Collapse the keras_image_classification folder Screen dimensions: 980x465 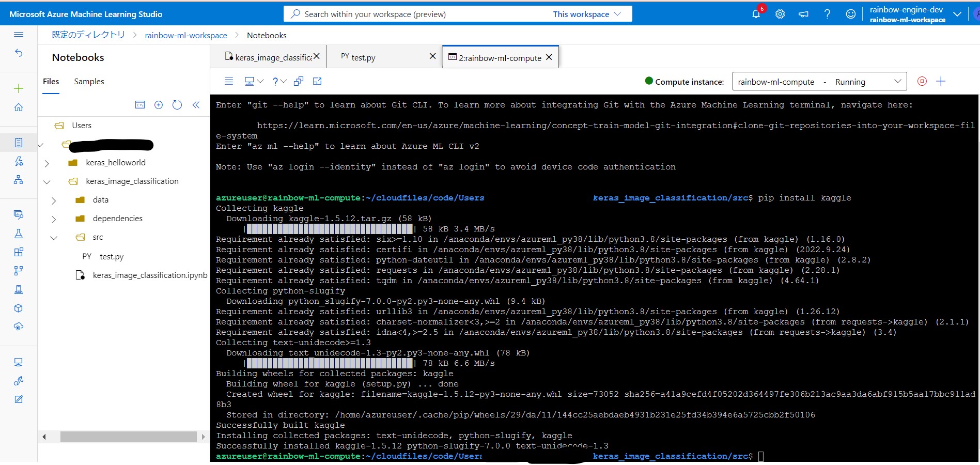(46, 182)
